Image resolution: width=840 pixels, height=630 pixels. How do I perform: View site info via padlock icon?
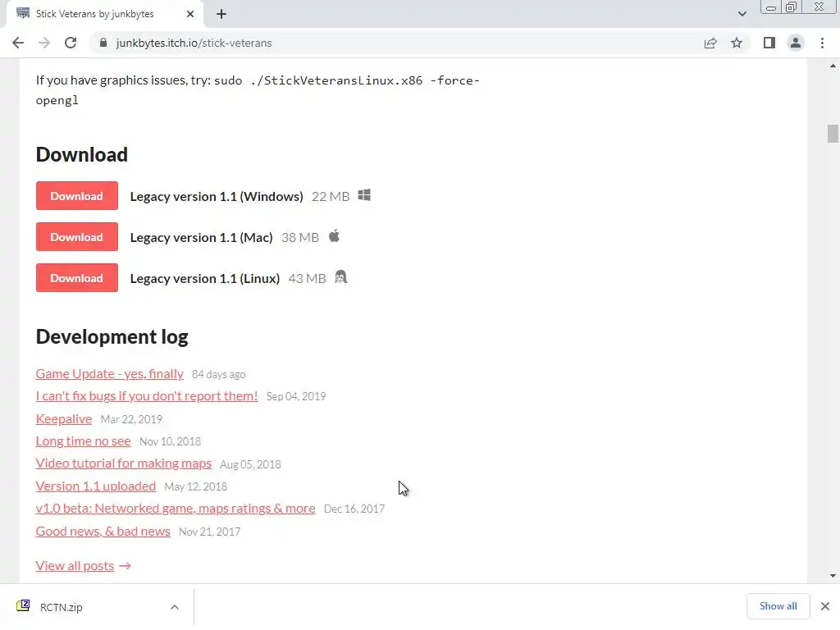(x=103, y=43)
